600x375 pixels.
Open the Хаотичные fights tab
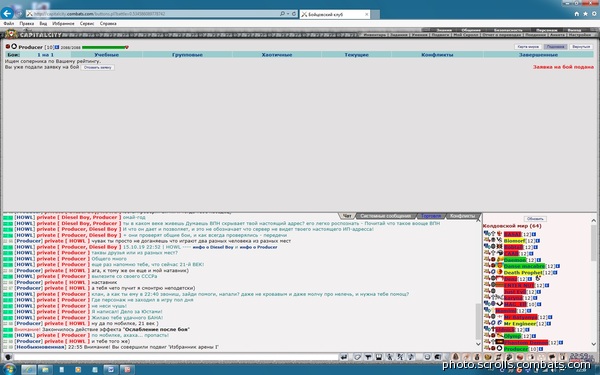(x=277, y=55)
